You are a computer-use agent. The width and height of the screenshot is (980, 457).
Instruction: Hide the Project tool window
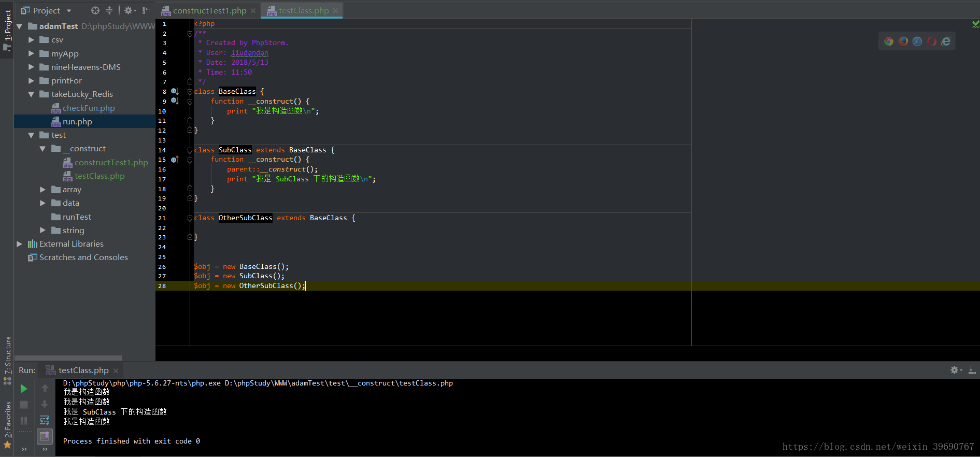[x=147, y=10]
